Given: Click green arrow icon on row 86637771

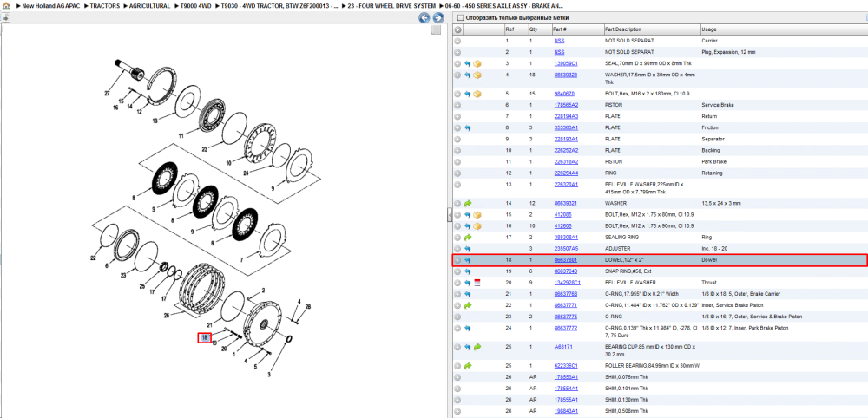Looking at the screenshot, I should pos(468,305).
